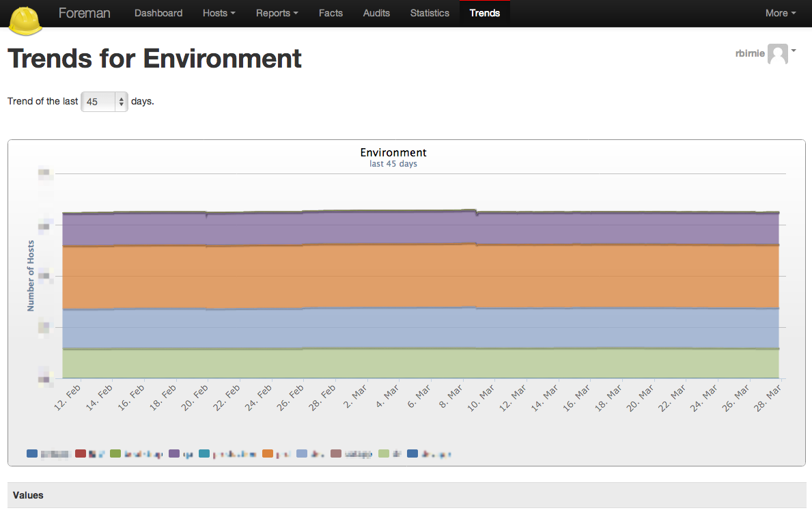
Task: Open the Foreman home link
Action: (84, 13)
